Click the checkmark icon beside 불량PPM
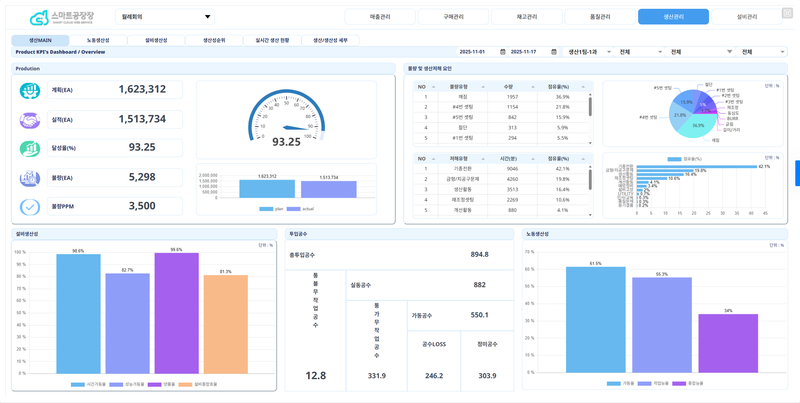The image size is (800, 403). [x=30, y=207]
